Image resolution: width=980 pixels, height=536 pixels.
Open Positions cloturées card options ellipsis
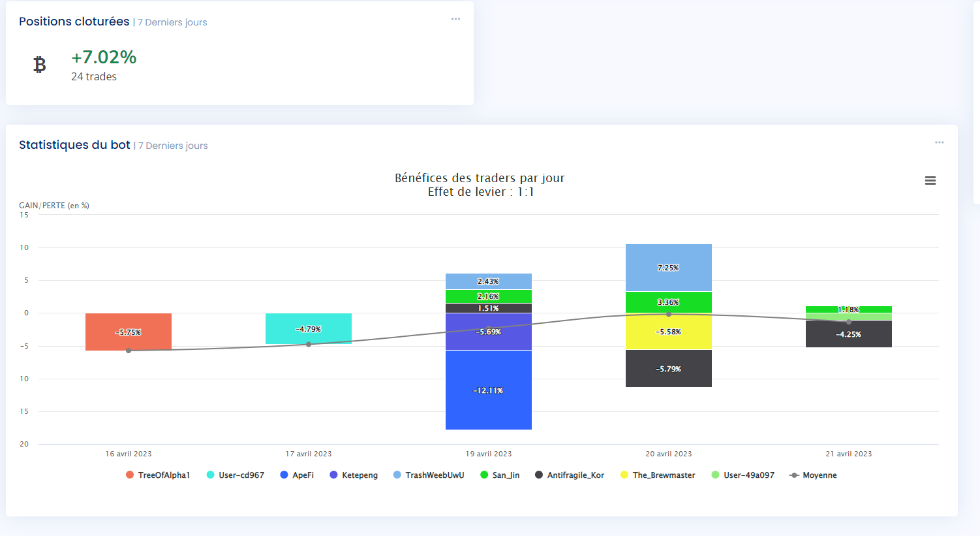coord(455,19)
